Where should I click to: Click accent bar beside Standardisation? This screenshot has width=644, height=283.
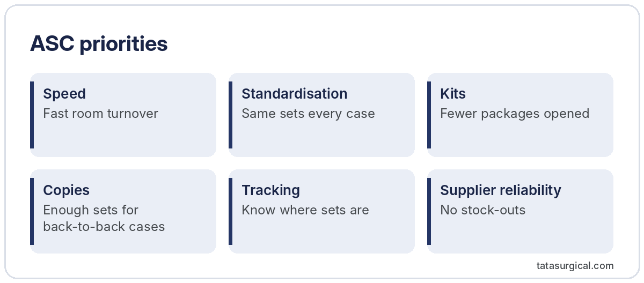tap(230, 115)
